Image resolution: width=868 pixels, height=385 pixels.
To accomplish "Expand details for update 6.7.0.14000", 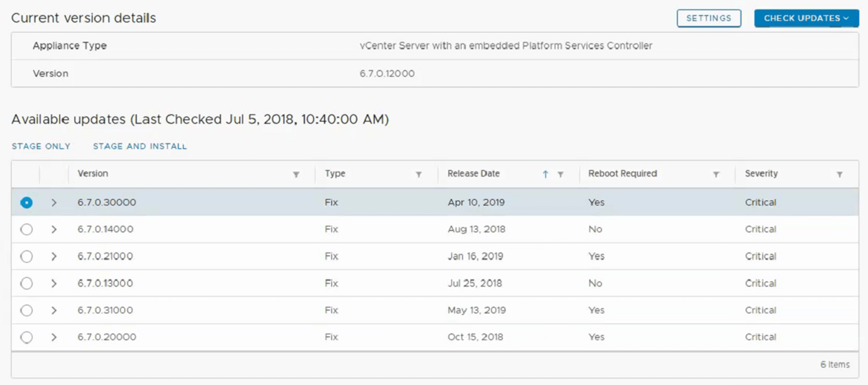I will tap(54, 230).
